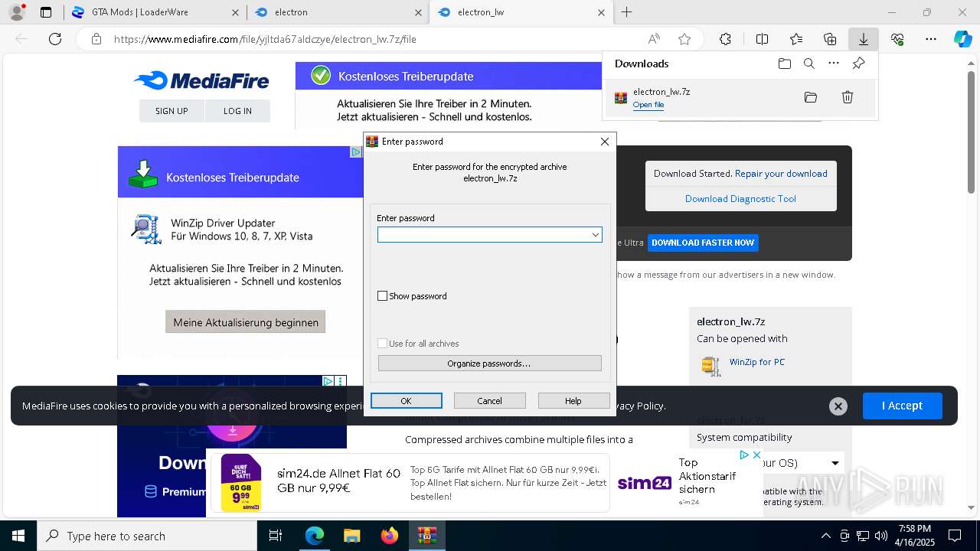Click the MediaFire logo
980x551 pixels.
click(201, 80)
